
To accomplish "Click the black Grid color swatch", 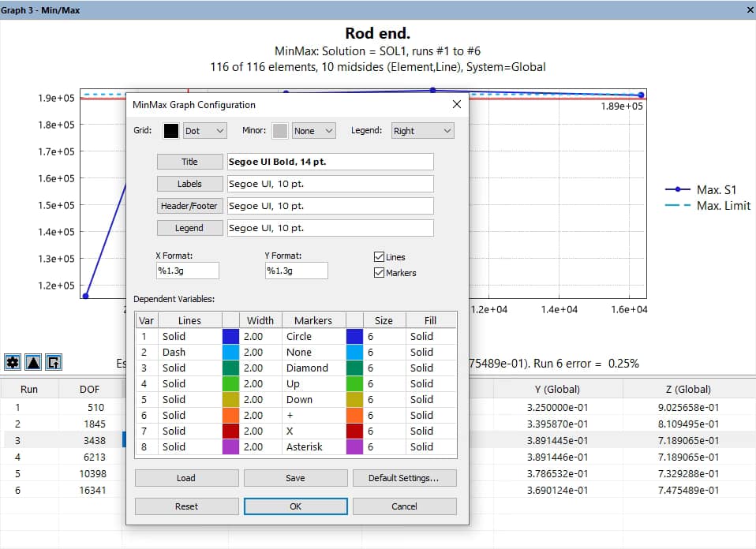I will [171, 131].
